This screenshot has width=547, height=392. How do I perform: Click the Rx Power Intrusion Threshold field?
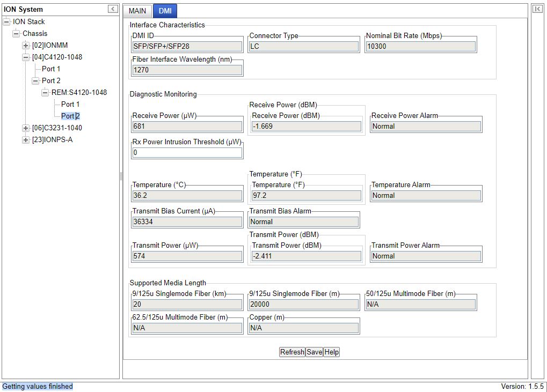(x=187, y=153)
